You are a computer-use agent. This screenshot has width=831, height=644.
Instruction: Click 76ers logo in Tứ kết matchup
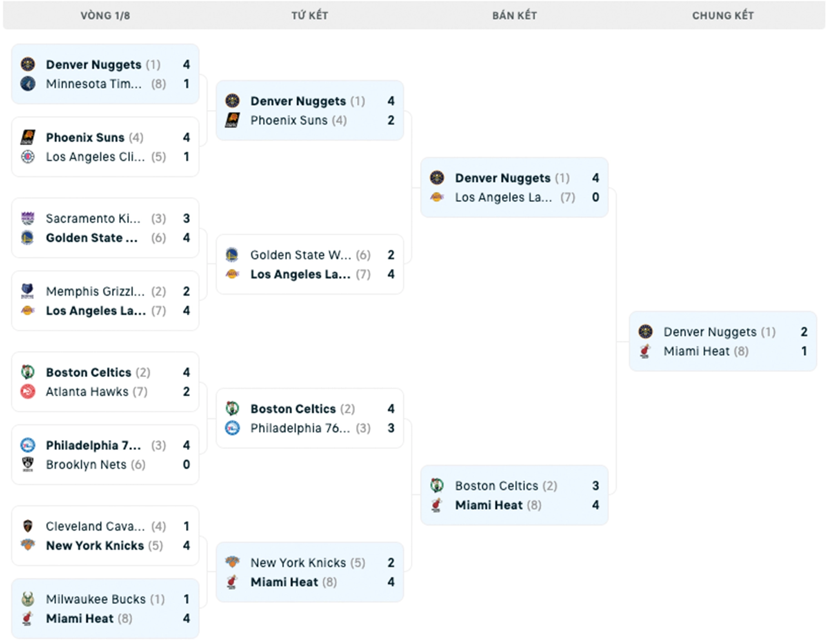click(x=232, y=428)
